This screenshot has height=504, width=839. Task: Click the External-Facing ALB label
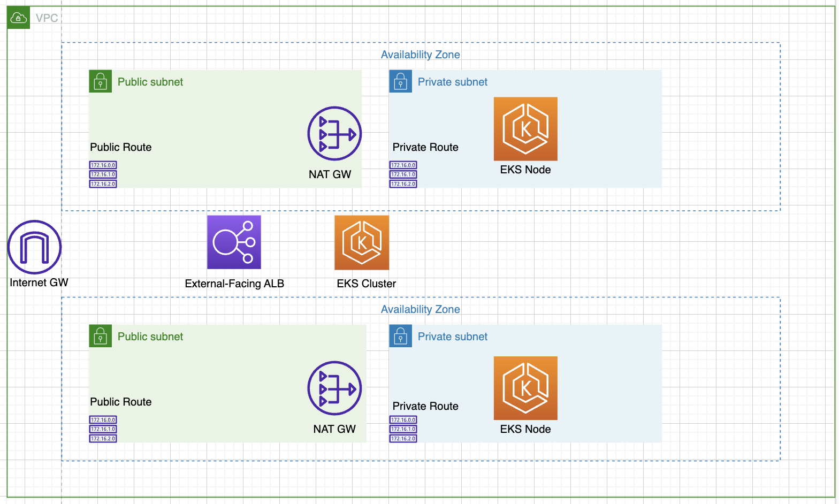click(234, 284)
